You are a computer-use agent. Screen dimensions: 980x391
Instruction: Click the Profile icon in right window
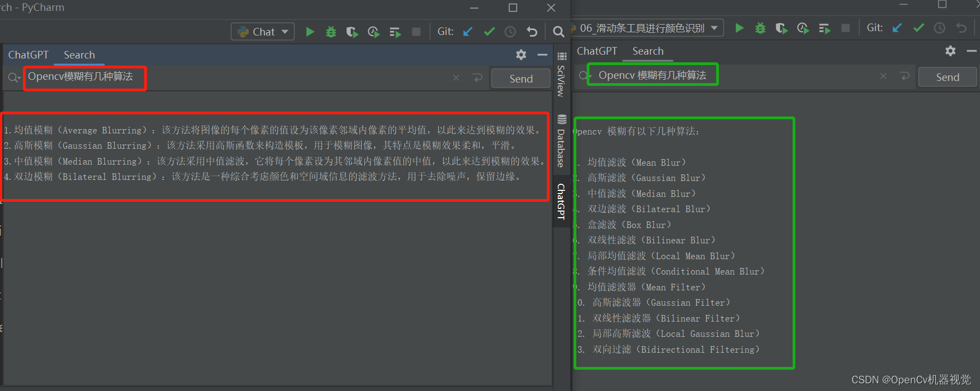pyautogui.click(x=803, y=28)
